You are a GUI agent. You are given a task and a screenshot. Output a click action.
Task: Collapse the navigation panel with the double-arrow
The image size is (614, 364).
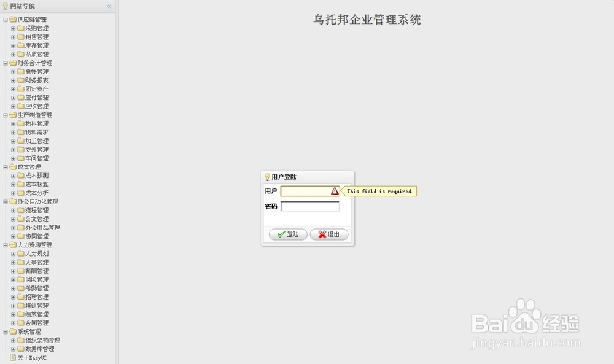[109, 6]
